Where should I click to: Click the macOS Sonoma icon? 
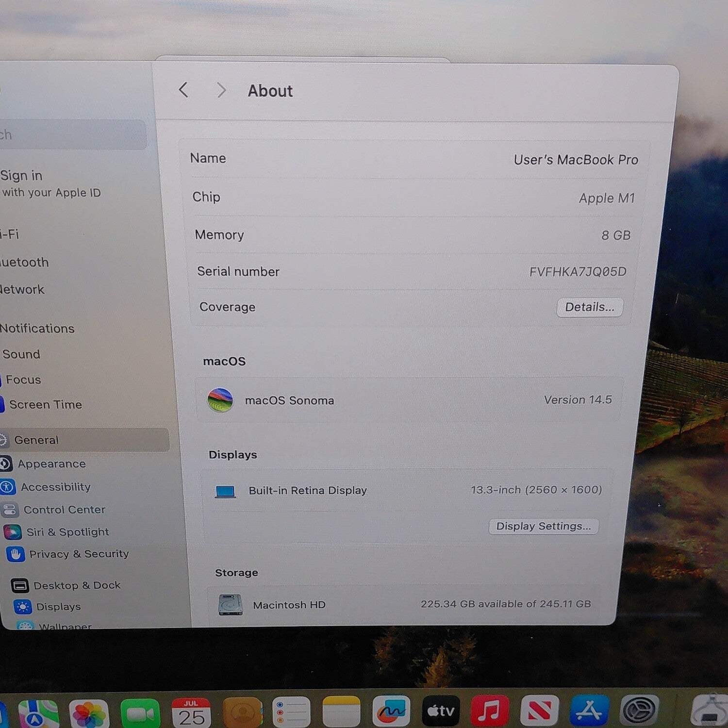(220, 400)
